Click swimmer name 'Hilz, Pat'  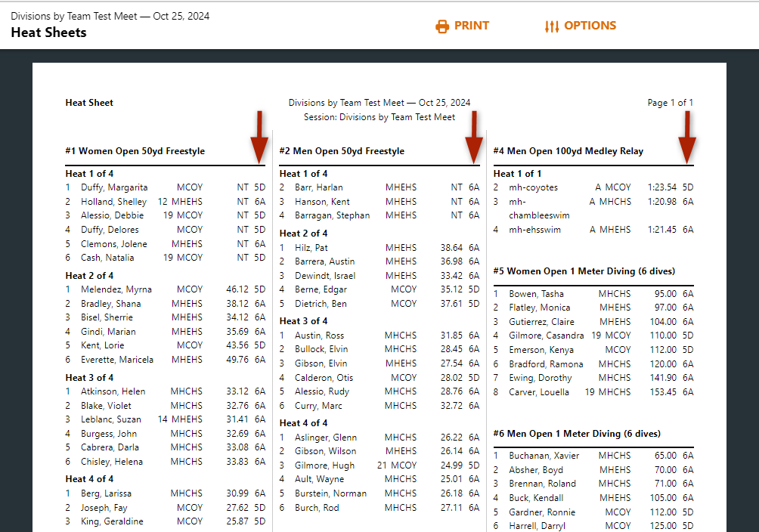[311, 248]
